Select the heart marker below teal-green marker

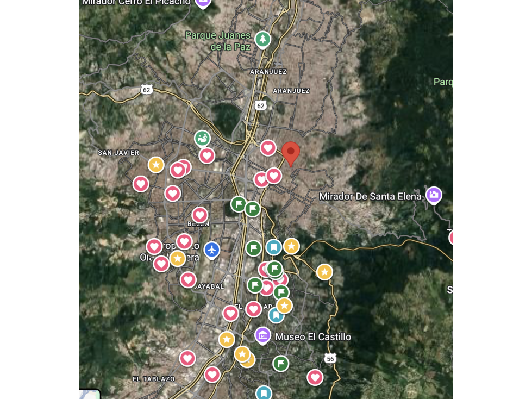tap(207, 155)
